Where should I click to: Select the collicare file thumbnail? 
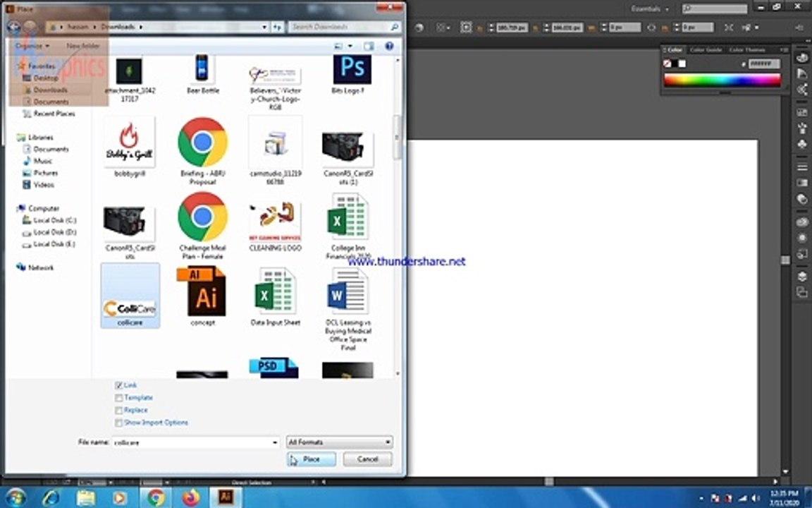pos(130,296)
